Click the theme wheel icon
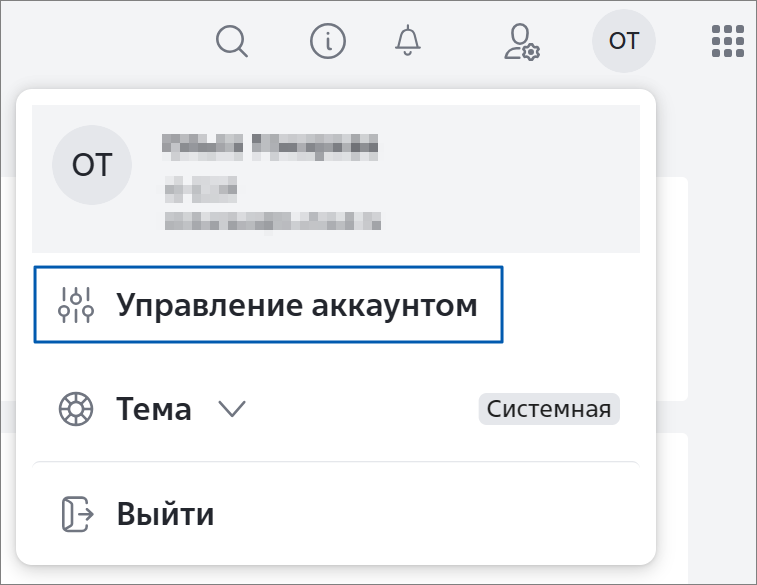Viewport: 757px width, 585px height. click(x=76, y=409)
